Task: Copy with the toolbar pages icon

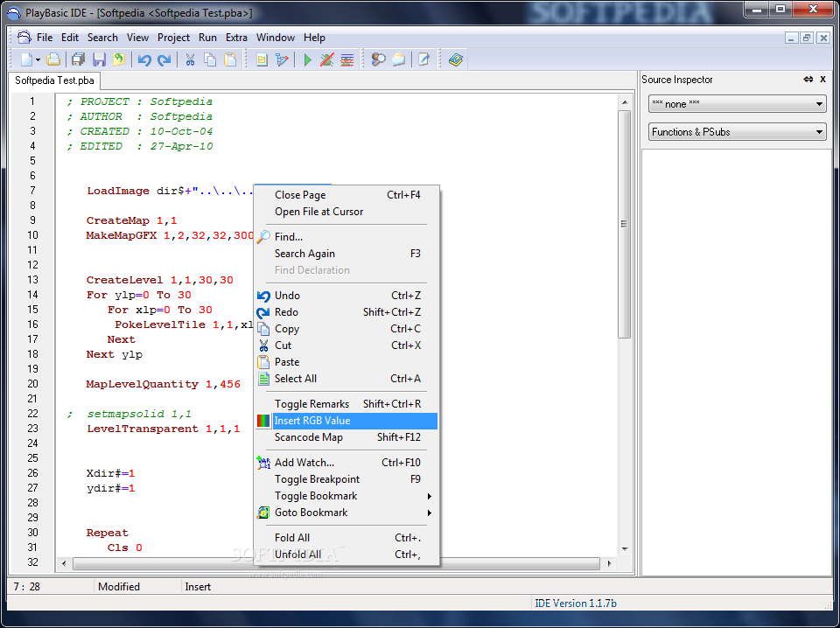Action: pyautogui.click(x=210, y=60)
